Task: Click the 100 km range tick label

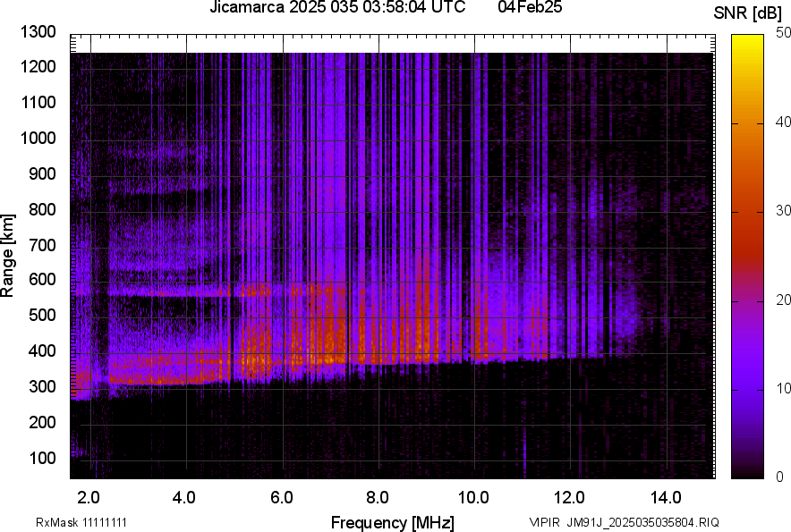Action: coord(42,458)
